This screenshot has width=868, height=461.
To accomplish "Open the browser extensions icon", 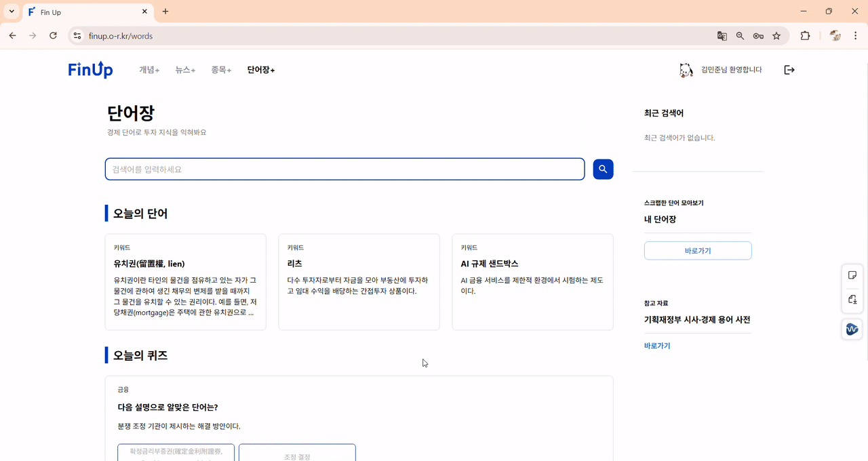I will coord(805,35).
